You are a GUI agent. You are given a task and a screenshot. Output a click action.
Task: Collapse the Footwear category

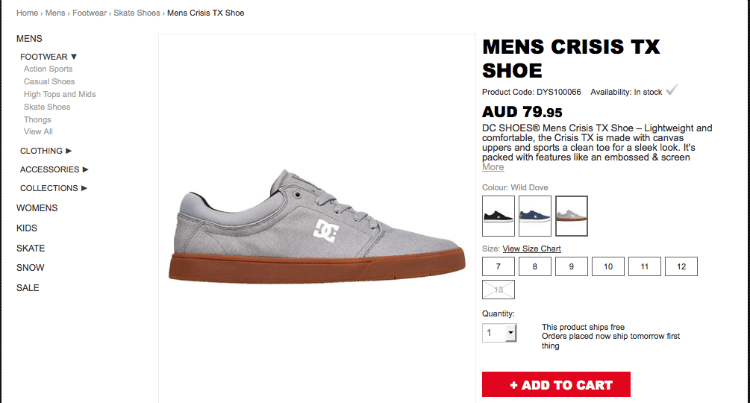click(x=48, y=57)
